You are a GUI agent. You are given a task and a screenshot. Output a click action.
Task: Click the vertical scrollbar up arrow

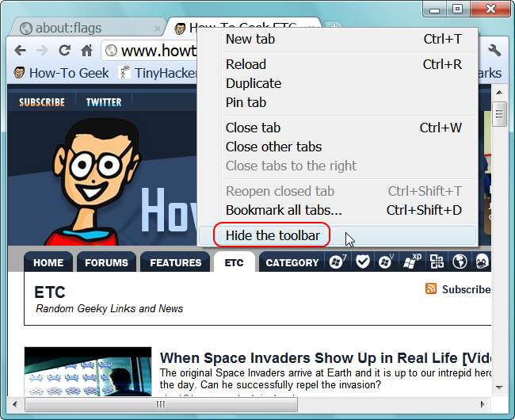click(x=499, y=92)
